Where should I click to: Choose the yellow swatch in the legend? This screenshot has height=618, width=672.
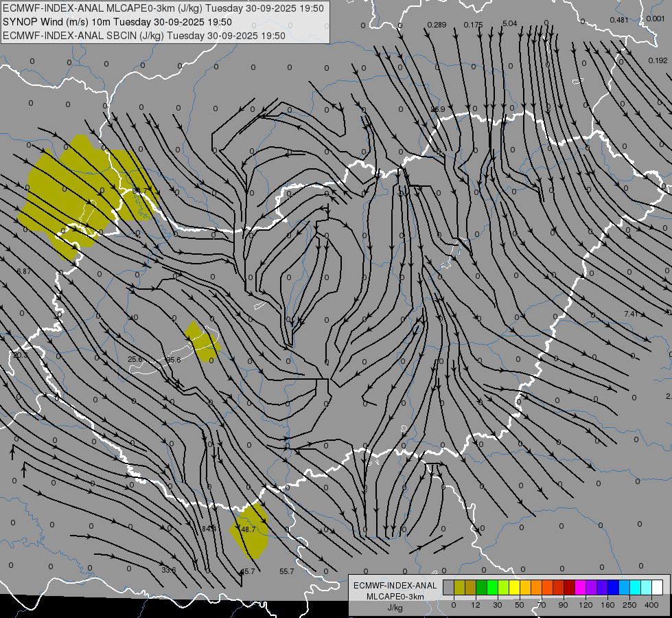point(514,587)
